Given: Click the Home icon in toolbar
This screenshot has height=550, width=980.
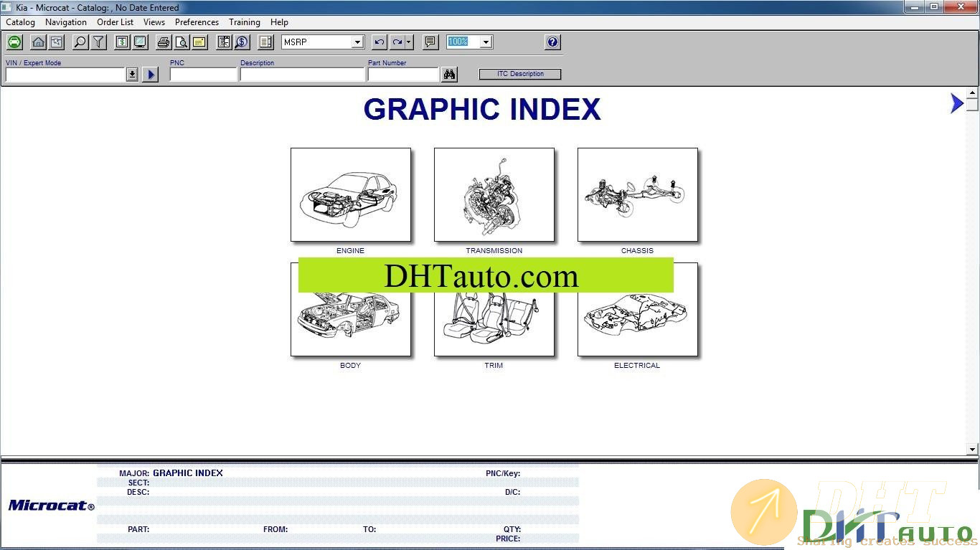Looking at the screenshot, I should point(39,42).
